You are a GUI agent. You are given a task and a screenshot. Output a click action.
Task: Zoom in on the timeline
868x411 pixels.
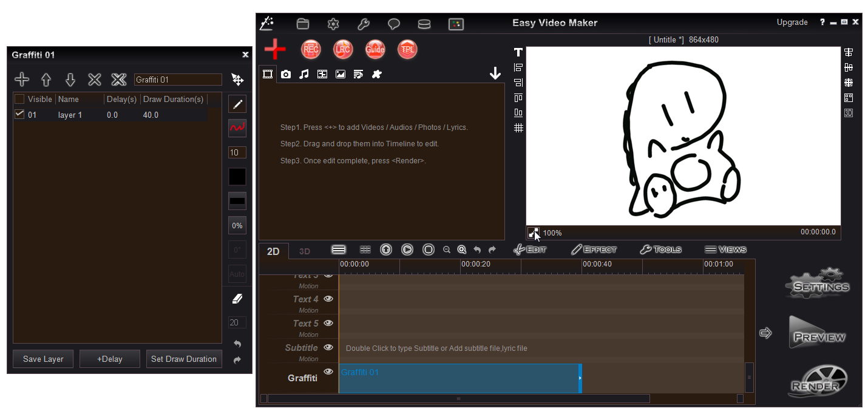pyautogui.click(x=462, y=250)
